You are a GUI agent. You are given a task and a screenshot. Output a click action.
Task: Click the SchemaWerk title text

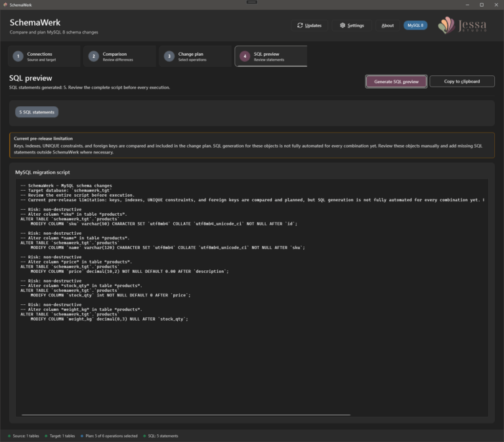35,22
